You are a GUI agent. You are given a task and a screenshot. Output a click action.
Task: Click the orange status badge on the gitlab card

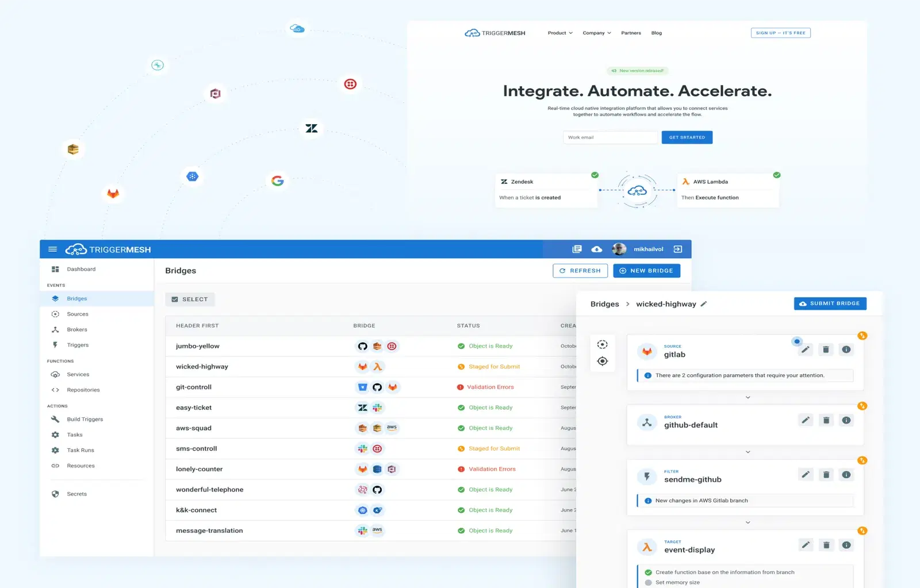click(x=862, y=336)
